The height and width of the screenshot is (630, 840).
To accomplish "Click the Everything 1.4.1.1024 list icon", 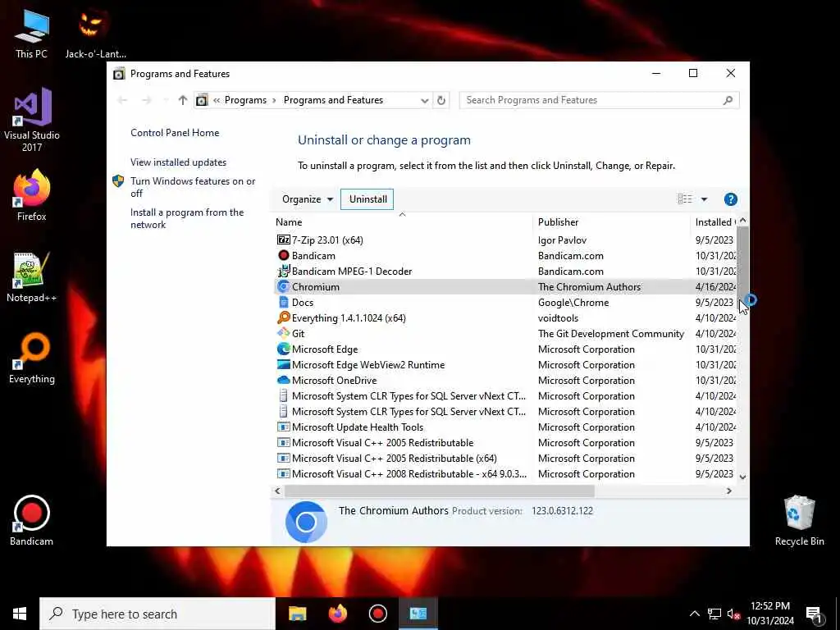I will [x=283, y=317].
